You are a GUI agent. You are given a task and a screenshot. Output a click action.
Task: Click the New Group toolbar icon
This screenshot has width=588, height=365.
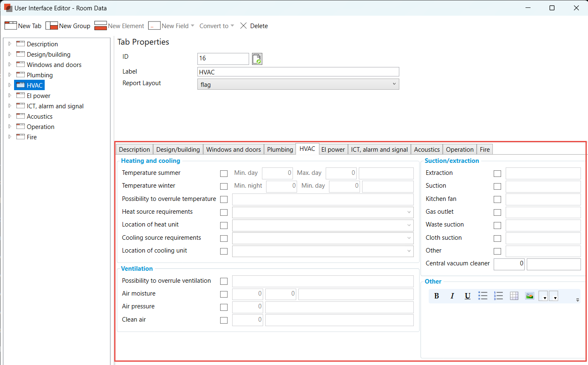(x=52, y=25)
